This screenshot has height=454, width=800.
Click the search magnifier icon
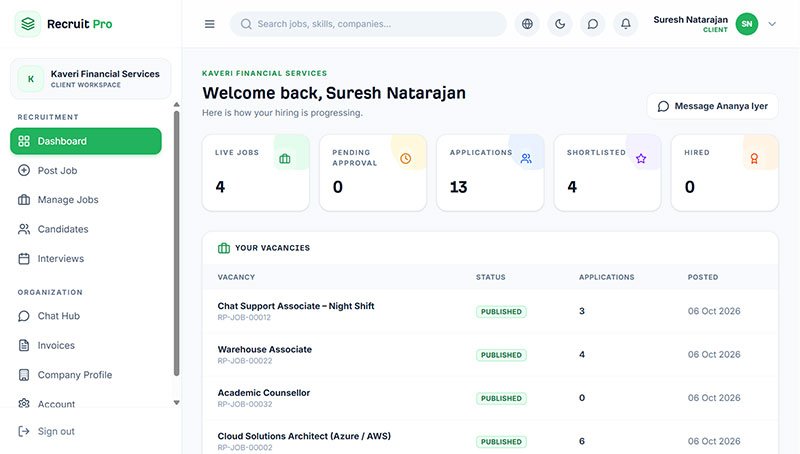246,24
